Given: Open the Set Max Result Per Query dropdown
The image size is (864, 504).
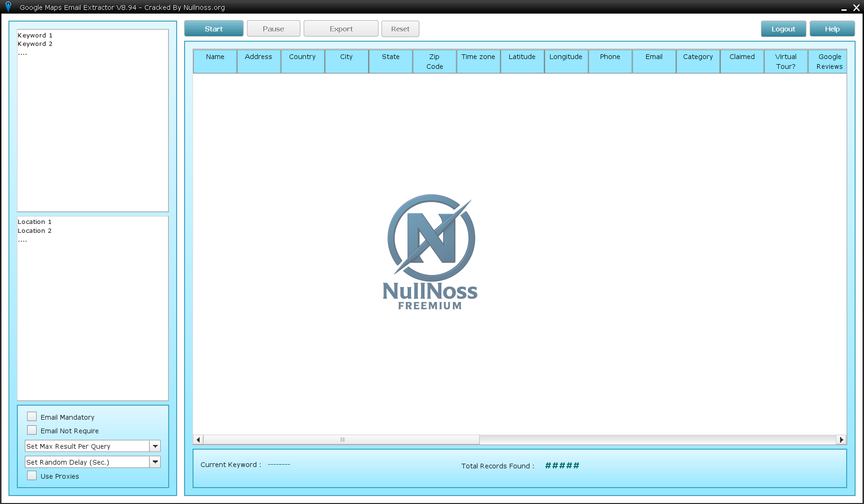Looking at the screenshot, I should [155, 446].
